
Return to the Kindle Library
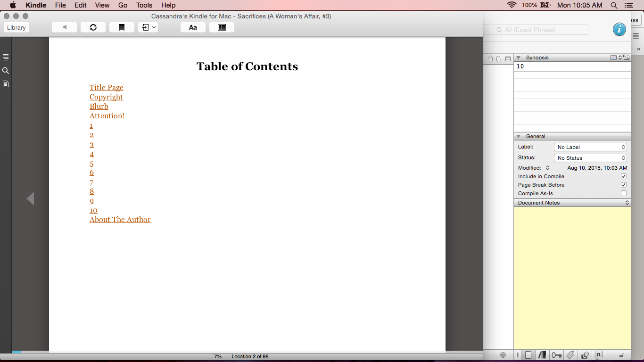(17, 27)
